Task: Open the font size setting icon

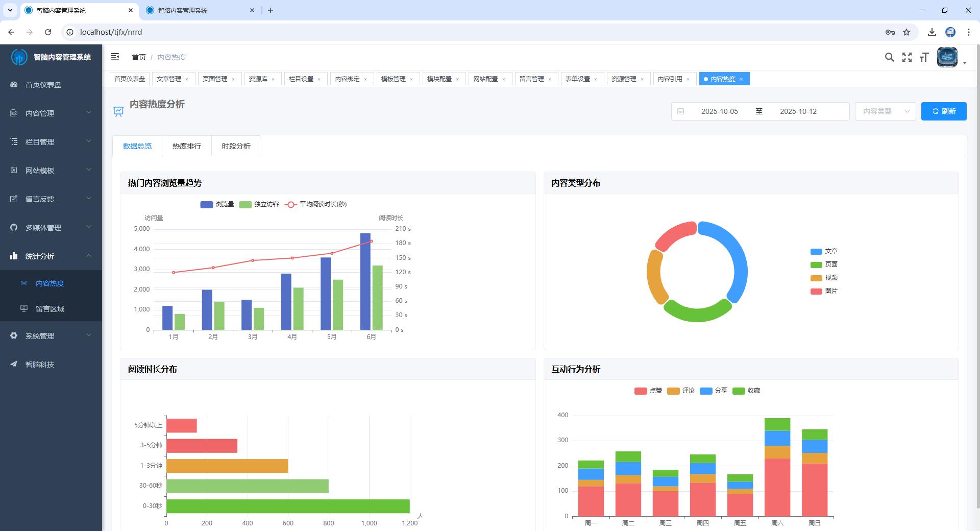Action: tap(924, 57)
